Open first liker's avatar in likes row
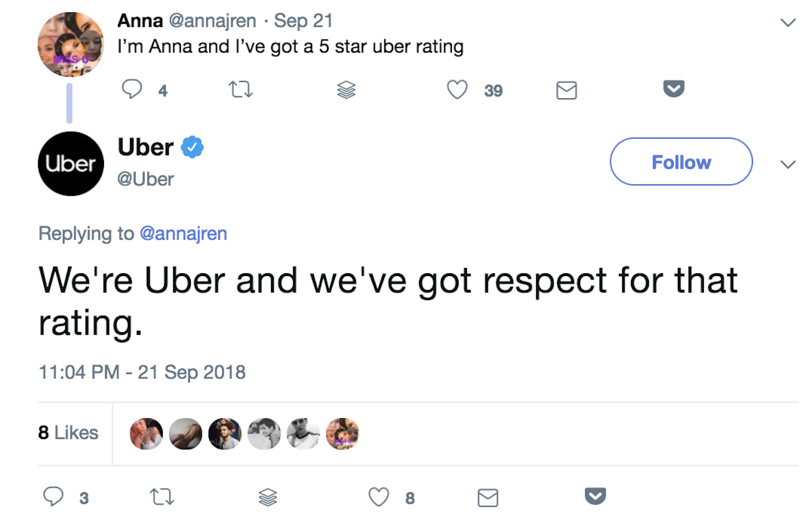The height and width of the screenshot is (532, 809). click(x=146, y=434)
